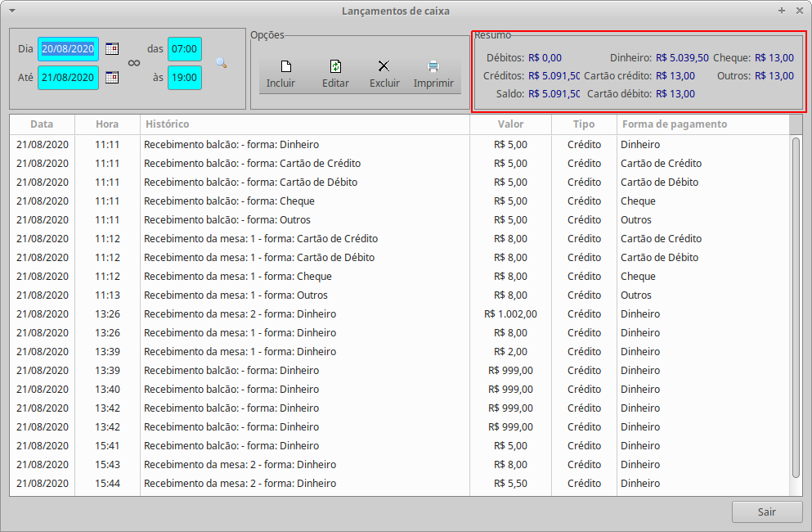Click the Créditos value in Resumo
The width and height of the screenshot is (812, 532).
pyautogui.click(x=554, y=76)
